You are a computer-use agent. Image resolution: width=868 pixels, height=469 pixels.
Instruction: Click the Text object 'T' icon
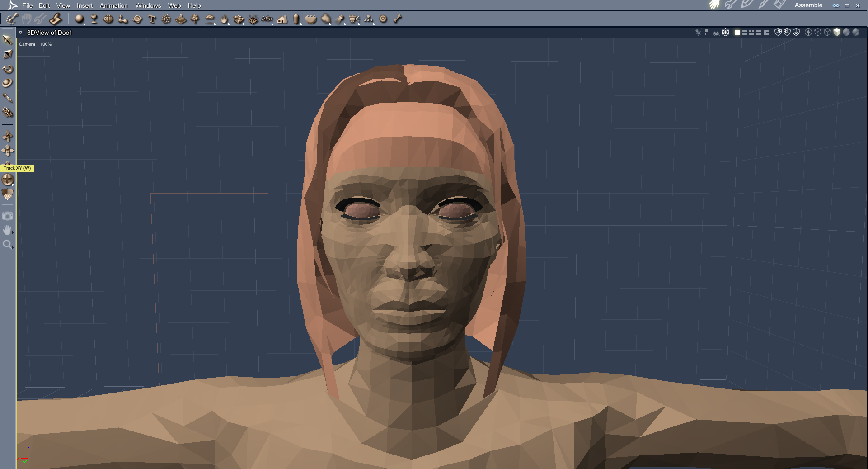152,19
